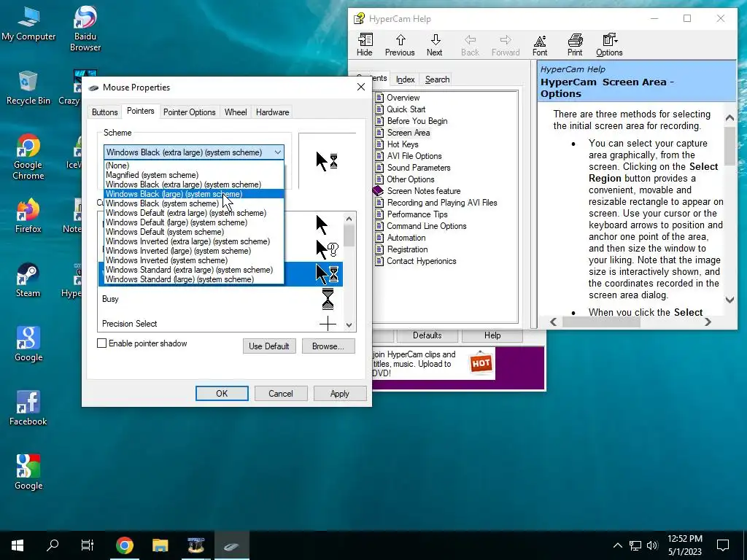
Task: Click help text vertical scrollbar down arrow
Action: tap(729, 300)
